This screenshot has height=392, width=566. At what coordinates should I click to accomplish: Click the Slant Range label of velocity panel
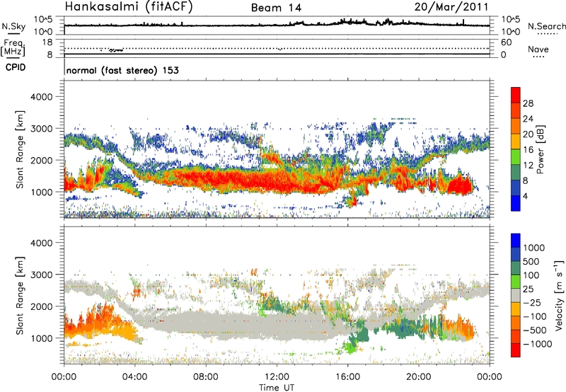(x=20, y=295)
